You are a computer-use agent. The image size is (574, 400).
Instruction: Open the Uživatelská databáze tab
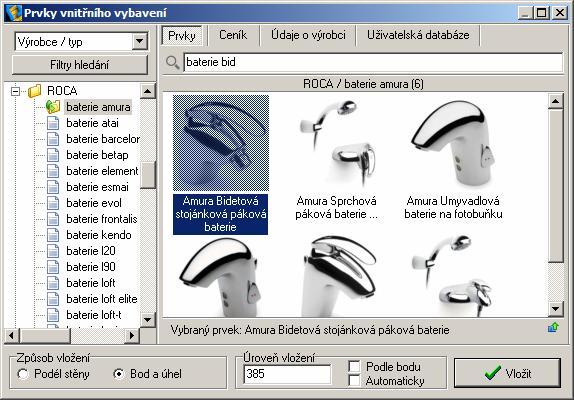coord(418,35)
